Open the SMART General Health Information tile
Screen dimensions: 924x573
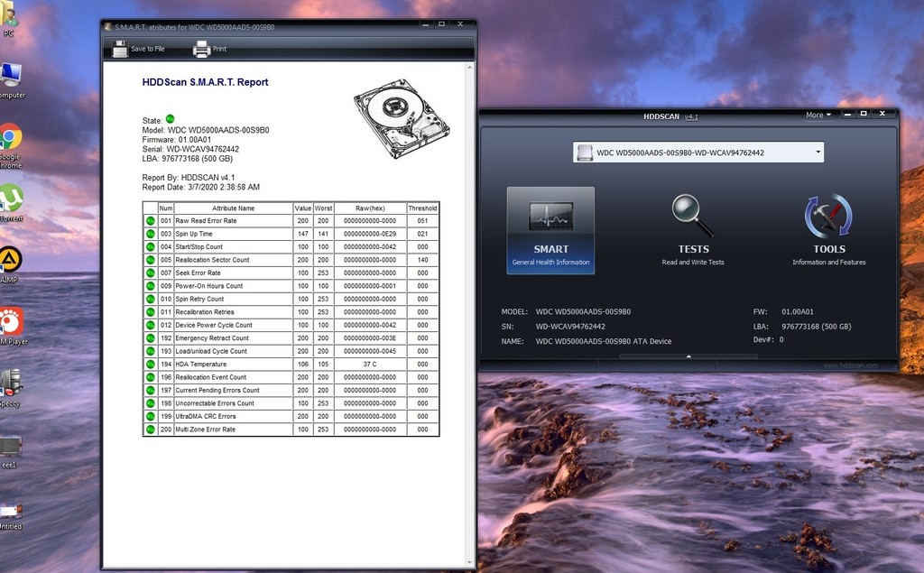pos(550,230)
